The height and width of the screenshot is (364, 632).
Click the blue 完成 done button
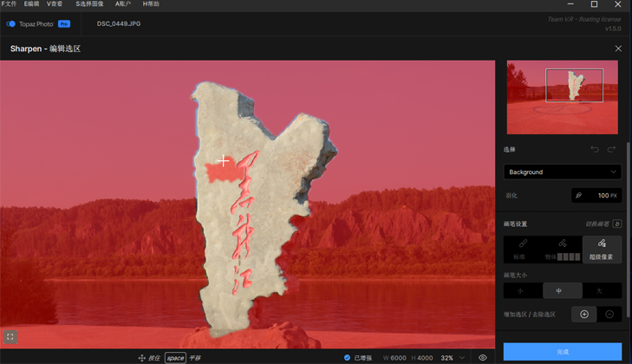pyautogui.click(x=562, y=352)
